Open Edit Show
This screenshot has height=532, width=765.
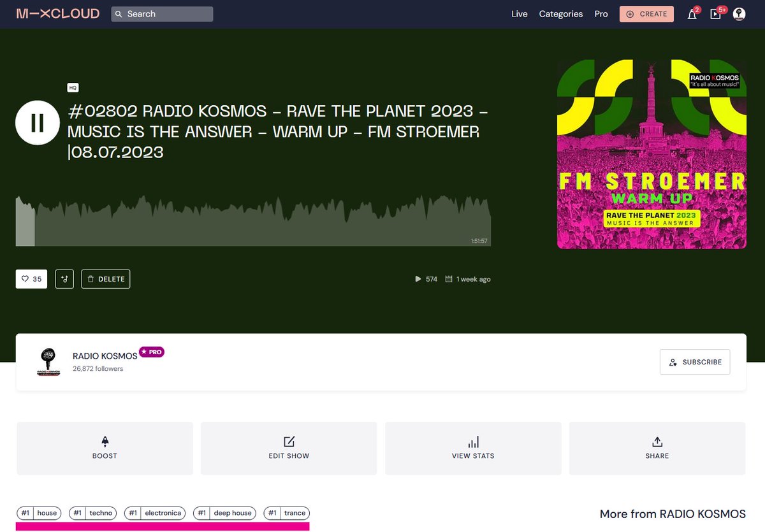click(289, 449)
